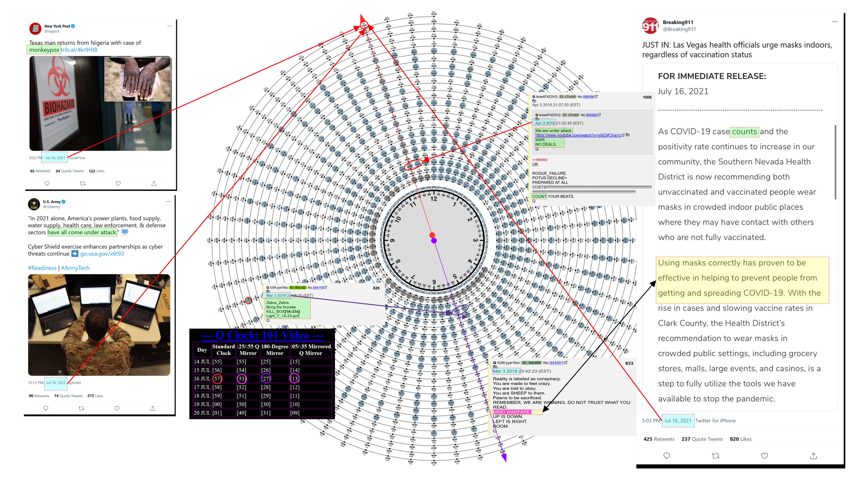868x477 pixels.
Task: Click "425 Retweets" on the Breaking911 tweet
Action: click(x=659, y=439)
